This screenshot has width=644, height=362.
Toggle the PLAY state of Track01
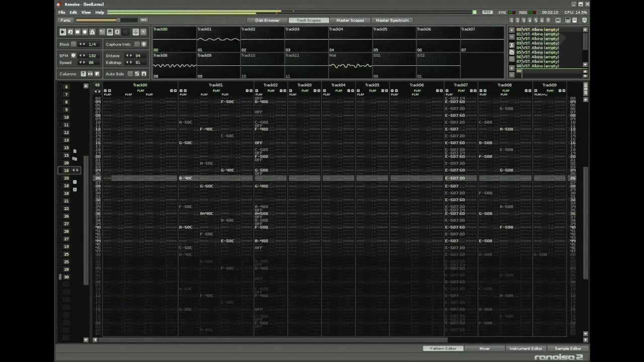click(216, 91)
